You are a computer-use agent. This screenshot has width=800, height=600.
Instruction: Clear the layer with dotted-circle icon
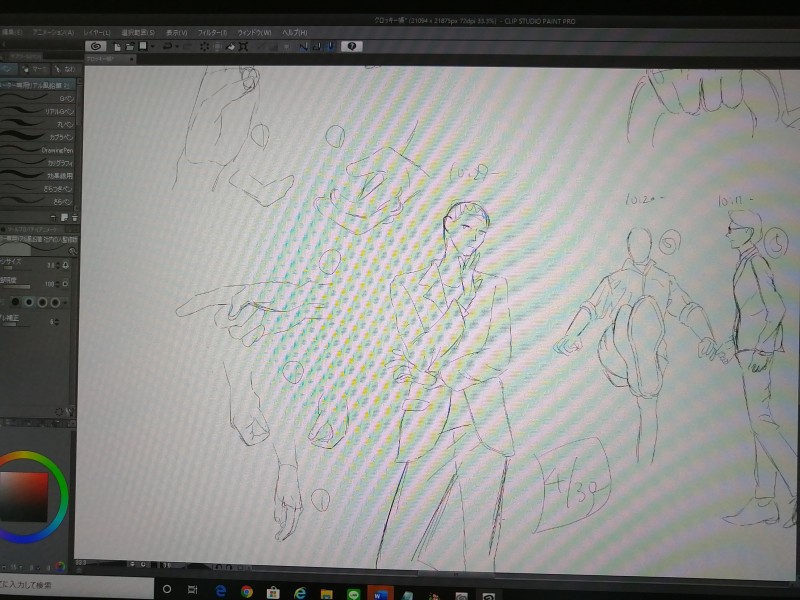click(204, 46)
